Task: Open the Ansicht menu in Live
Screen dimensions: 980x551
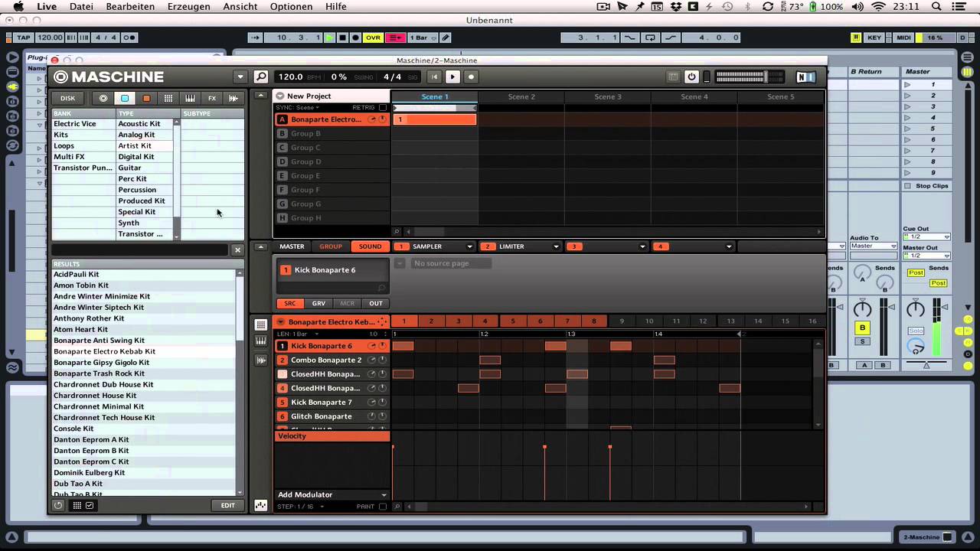Action: tap(240, 6)
